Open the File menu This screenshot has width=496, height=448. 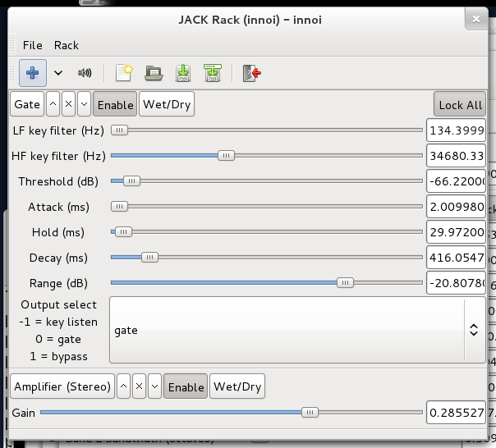click(x=33, y=45)
